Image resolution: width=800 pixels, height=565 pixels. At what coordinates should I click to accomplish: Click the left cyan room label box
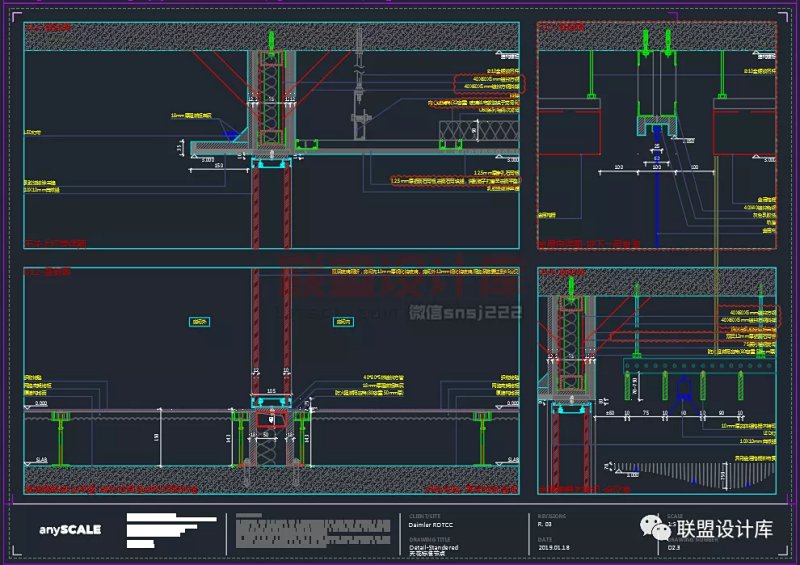tap(202, 322)
